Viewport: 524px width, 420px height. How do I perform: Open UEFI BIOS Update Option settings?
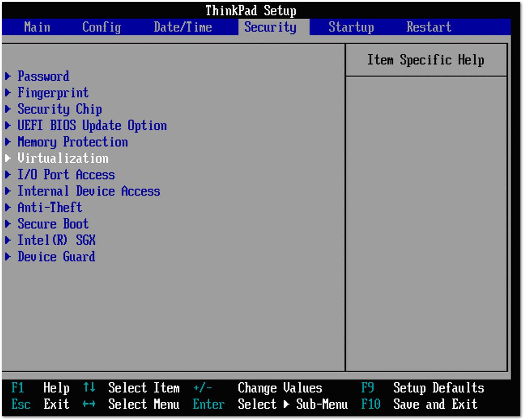pyautogui.click(x=92, y=126)
